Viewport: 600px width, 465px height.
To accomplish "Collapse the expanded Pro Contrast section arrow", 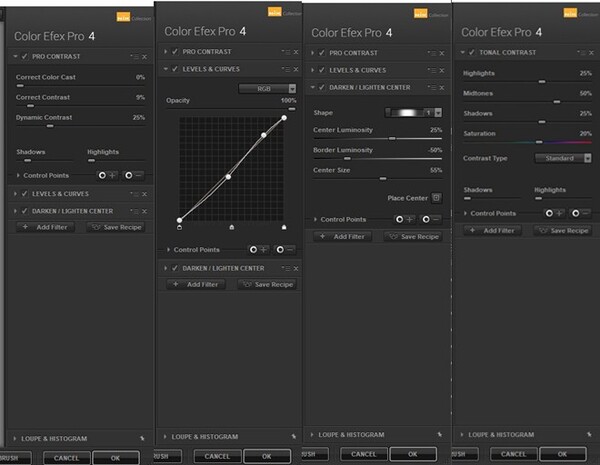I will (x=15, y=56).
